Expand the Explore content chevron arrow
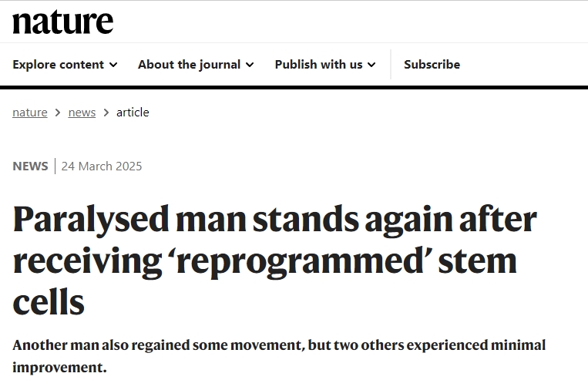 click(x=113, y=65)
